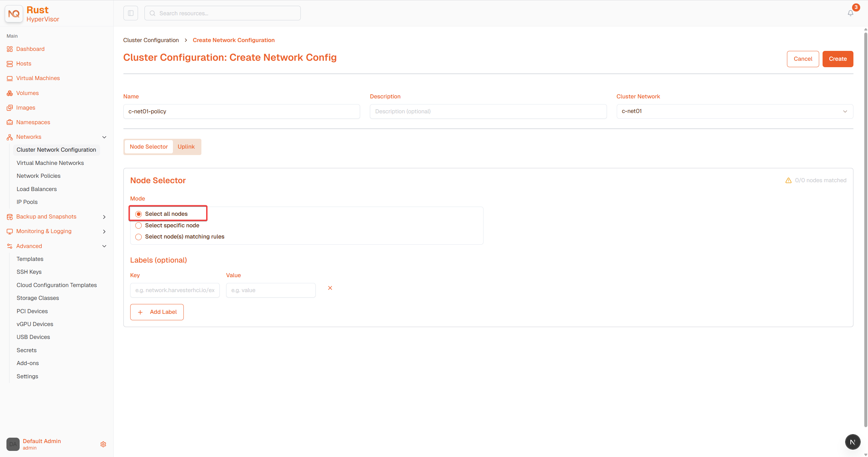Click the DA user avatar

coord(13,444)
